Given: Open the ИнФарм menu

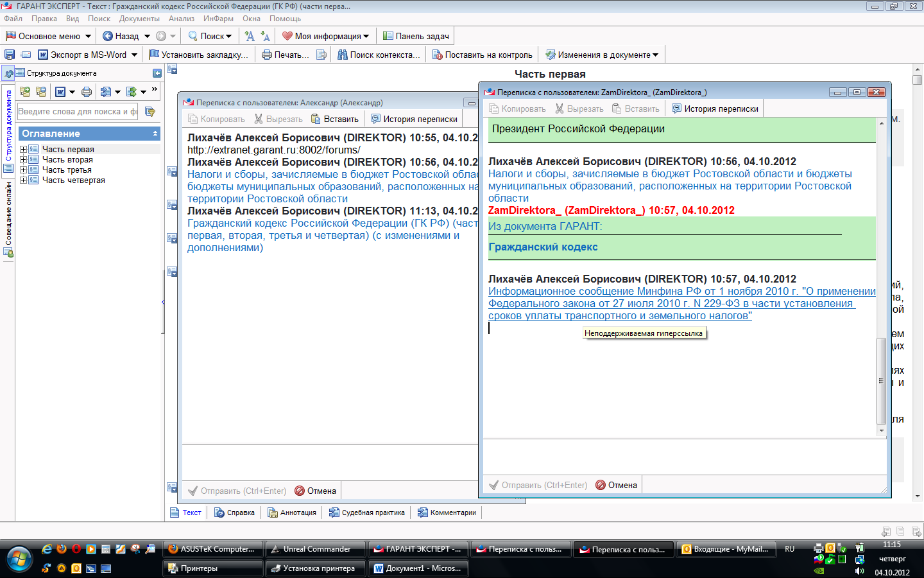Looking at the screenshot, I should pyautogui.click(x=219, y=19).
